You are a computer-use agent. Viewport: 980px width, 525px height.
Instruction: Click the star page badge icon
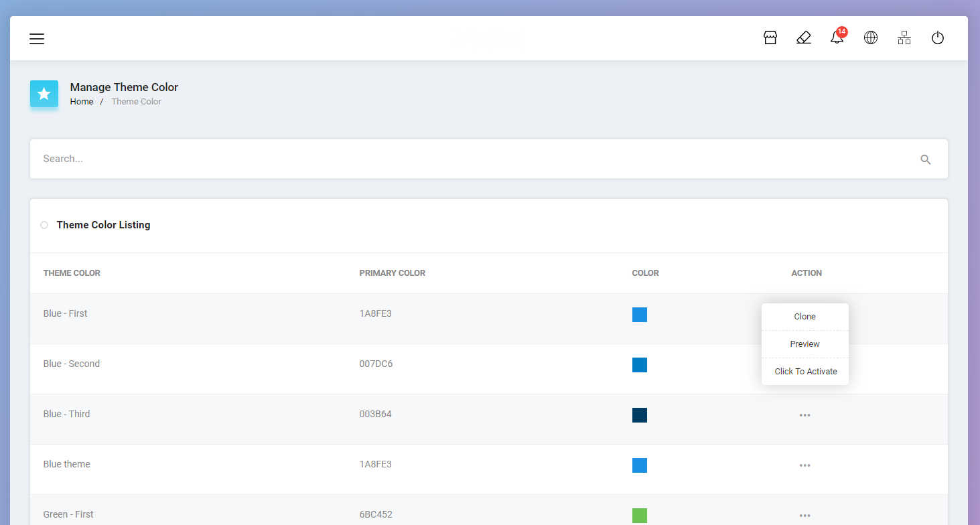[x=44, y=94]
